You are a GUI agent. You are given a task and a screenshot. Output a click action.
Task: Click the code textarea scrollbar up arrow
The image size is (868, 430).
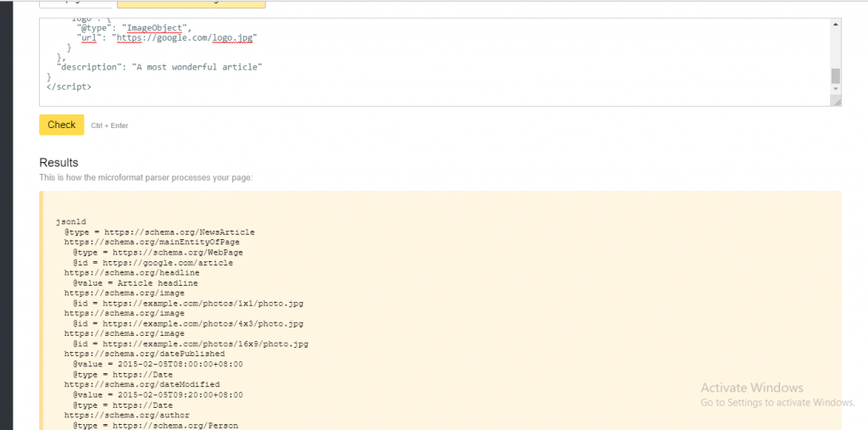coord(835,24)
